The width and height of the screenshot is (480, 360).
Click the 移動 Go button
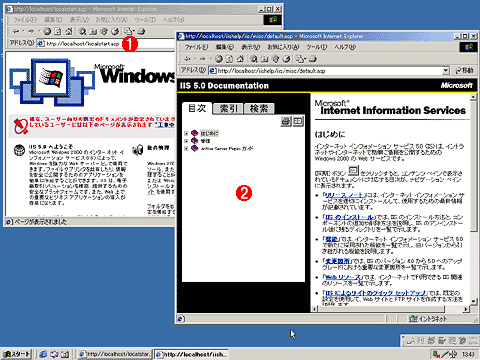[x=464, y=71]
